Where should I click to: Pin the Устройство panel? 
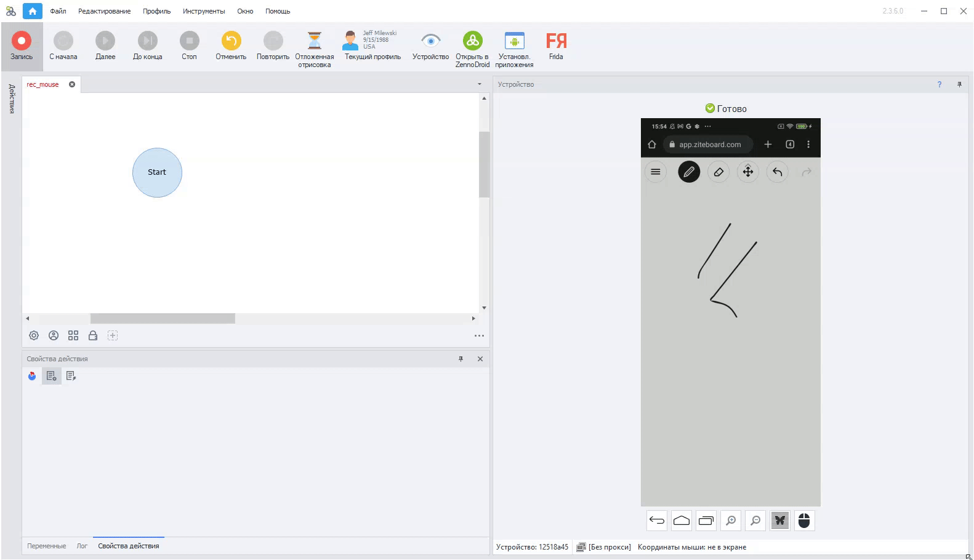tap(959, 84)
